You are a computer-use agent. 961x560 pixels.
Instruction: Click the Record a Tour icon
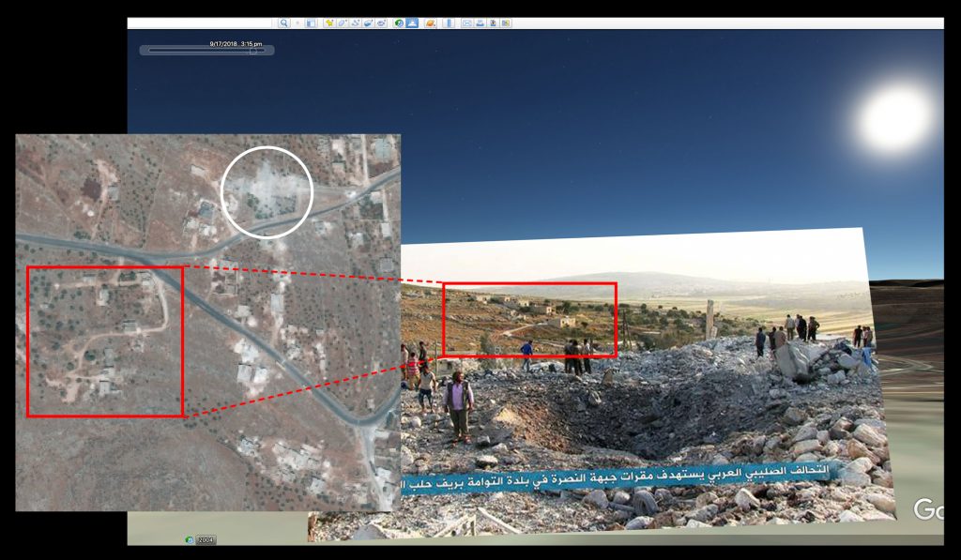[382, 23]
